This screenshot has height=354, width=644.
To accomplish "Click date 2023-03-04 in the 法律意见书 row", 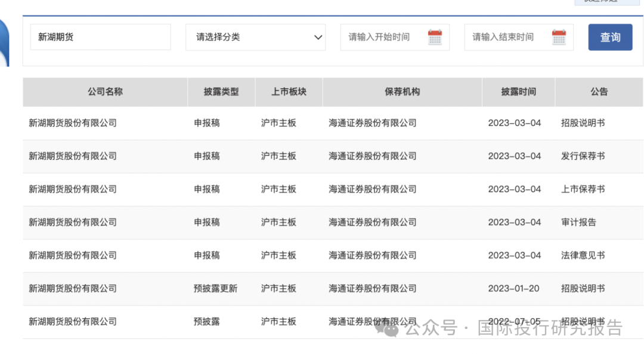I will (514, 256).
